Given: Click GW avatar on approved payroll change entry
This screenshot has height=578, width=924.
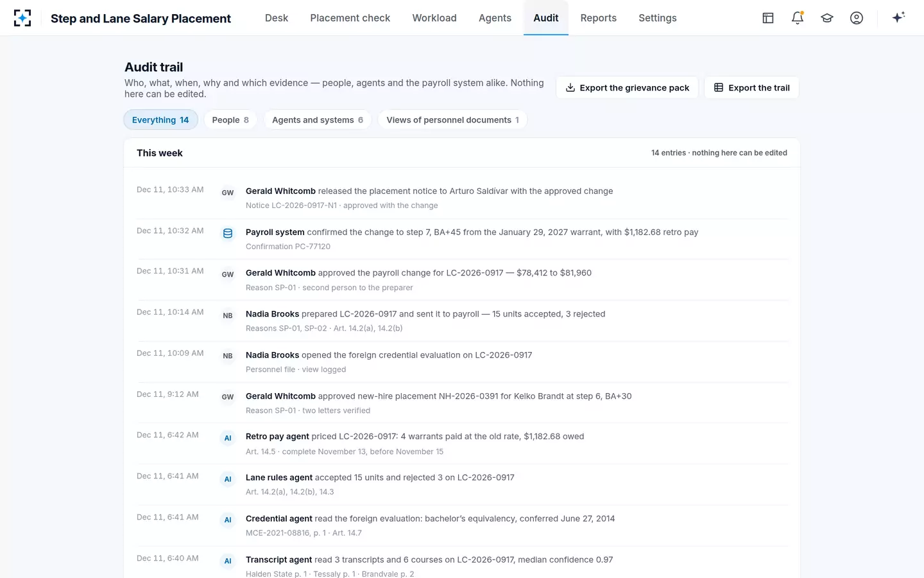Looking at the screenshot, I should point(228,274).
